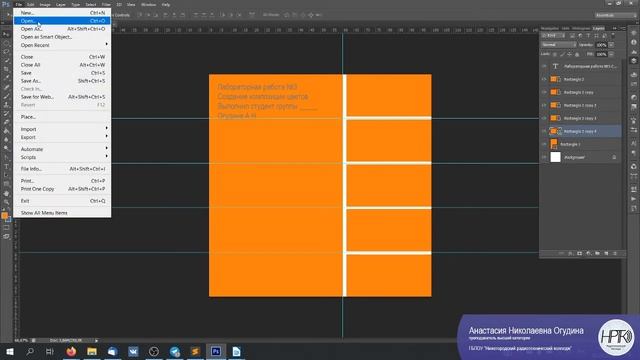Expand the Import submenu

coord(63,129)
